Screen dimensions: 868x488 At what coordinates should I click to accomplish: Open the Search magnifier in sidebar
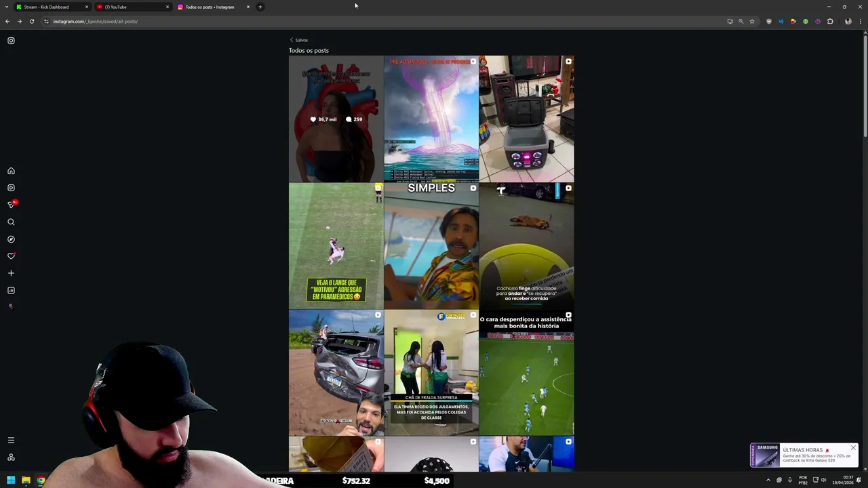(x=11, y=222)
